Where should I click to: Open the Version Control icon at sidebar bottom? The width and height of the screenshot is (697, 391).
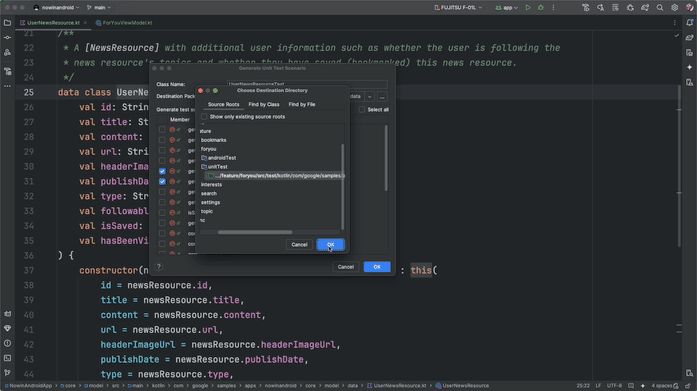8,373
